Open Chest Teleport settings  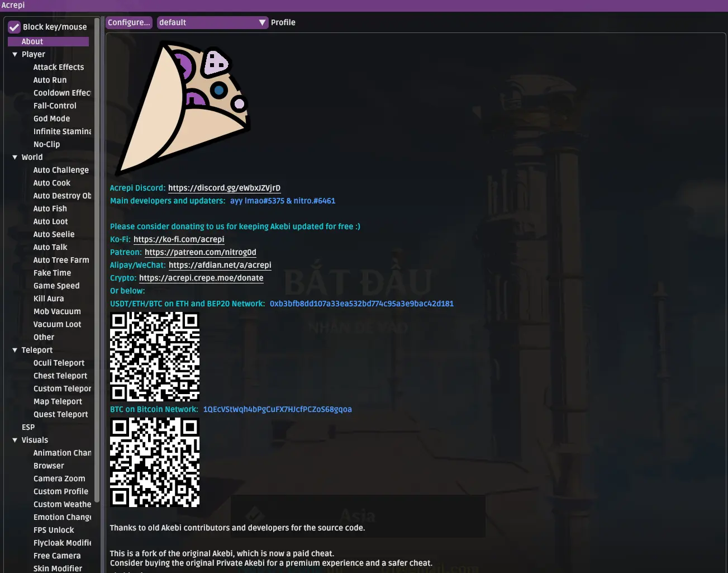[60, 376]
